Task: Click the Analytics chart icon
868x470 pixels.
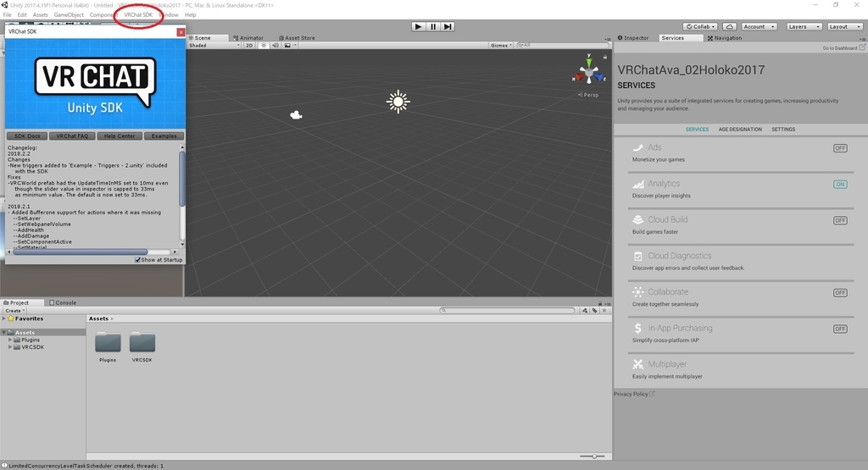Action: [637, 184]
